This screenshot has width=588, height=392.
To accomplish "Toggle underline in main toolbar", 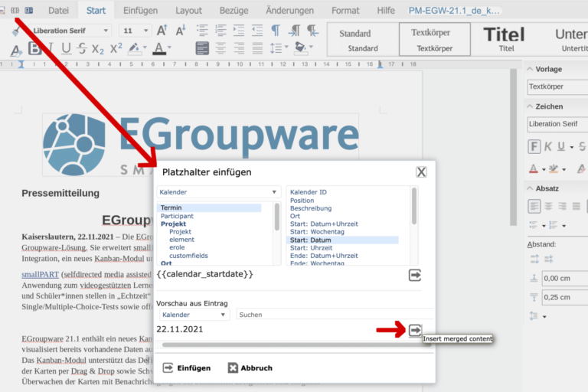I will click(x=66, y=48).
